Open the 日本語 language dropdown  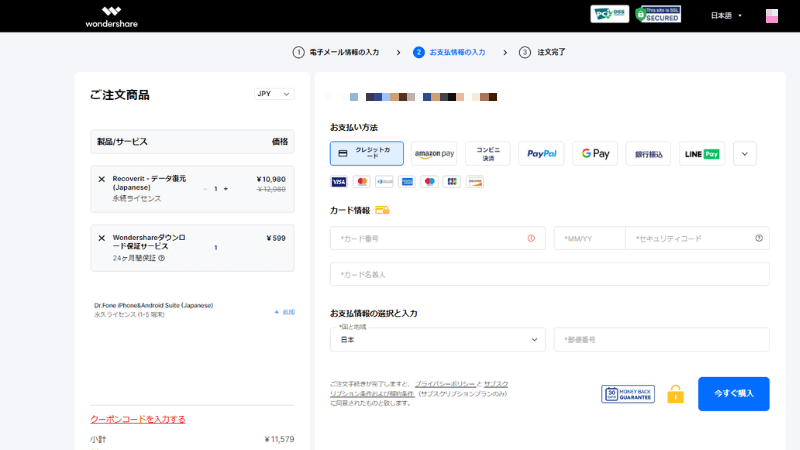pyautogui.click(x=726, y=16)
